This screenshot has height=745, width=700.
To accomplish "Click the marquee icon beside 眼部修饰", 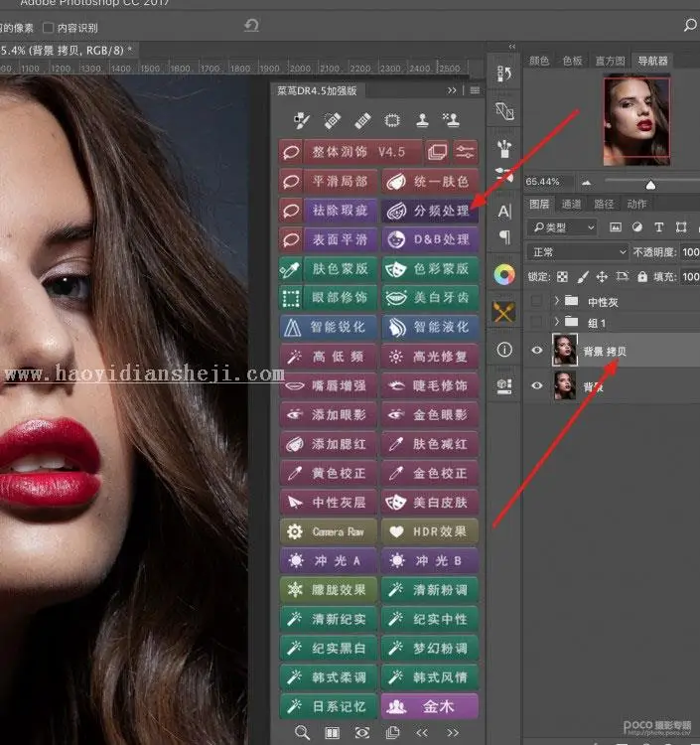I will pyautogui.click(x=291, y=298).
